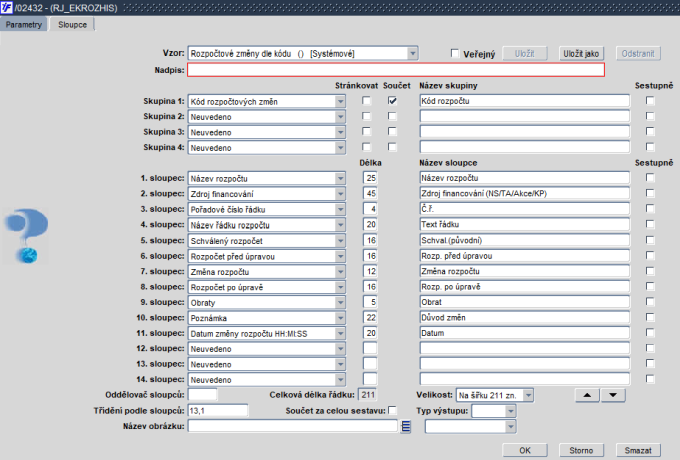Viewport: 680px width, 460px height.
Task: Enable Stránkovat for Skupina 2
Action: pos(367,116)
